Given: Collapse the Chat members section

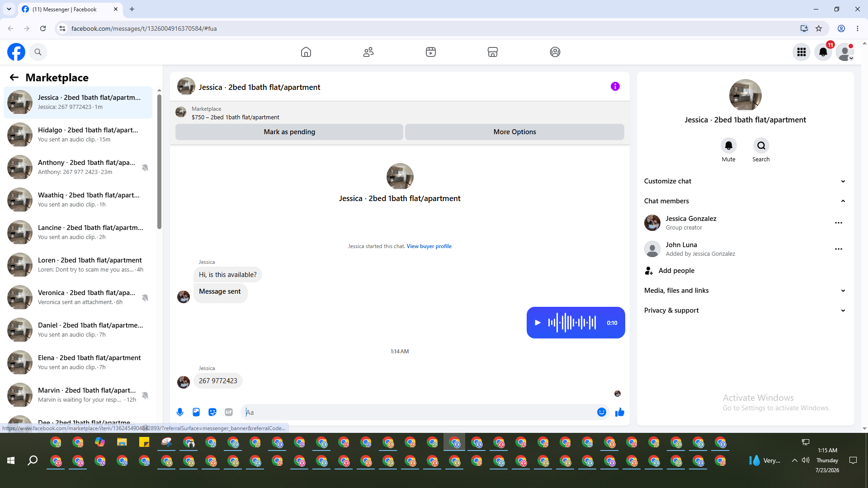Looking at the screenshot, I should tap(745, 201).
